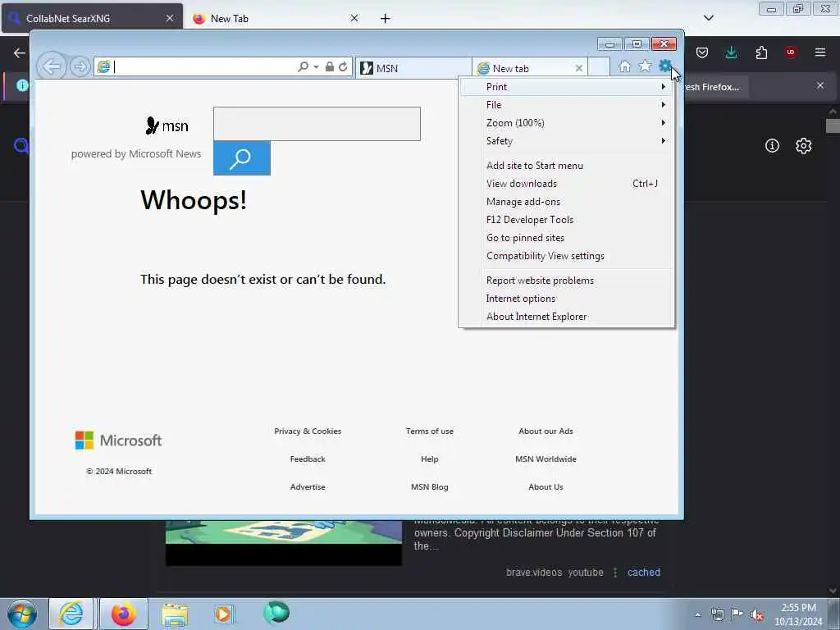840x630 pixels.
Task: Click the MSN search text box
Action: pyautogui.click(x=317, y=124)
